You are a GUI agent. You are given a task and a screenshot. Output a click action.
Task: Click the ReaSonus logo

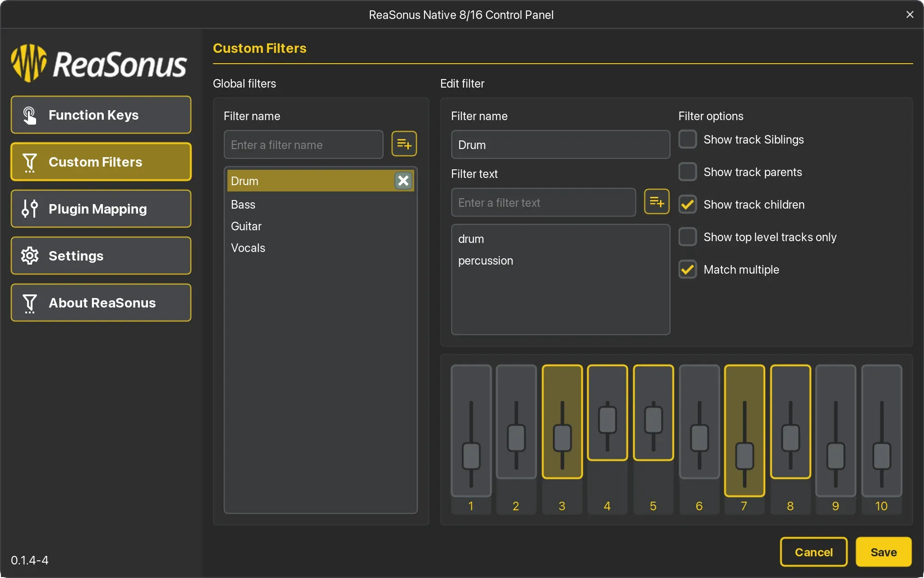pyautogui.click(x=98, y=64)
